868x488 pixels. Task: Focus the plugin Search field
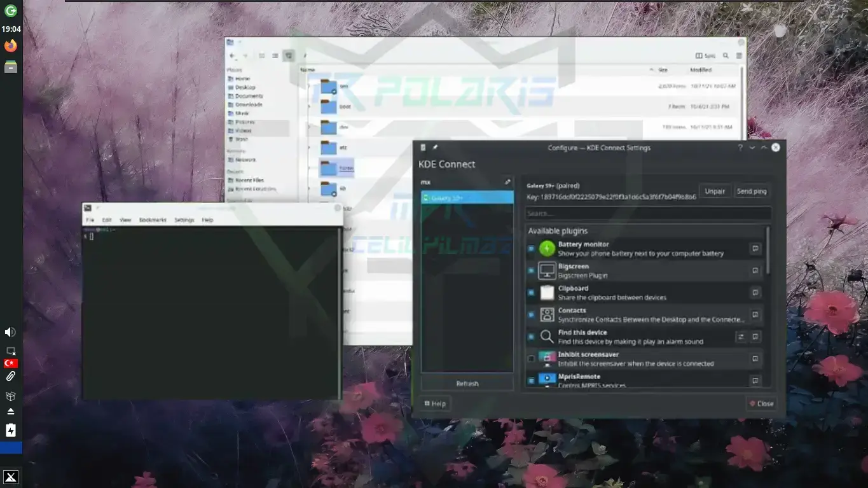click(649, 213)
